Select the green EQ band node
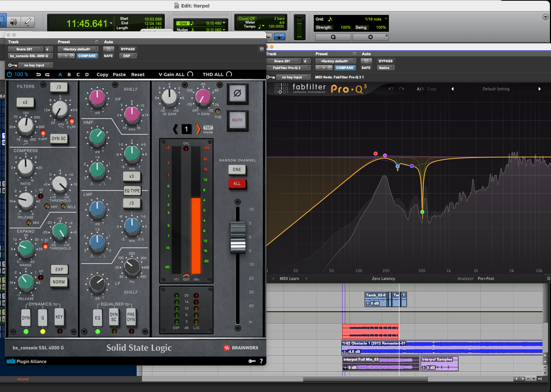The width and height of the screenshot is (551, 392). 422,212
